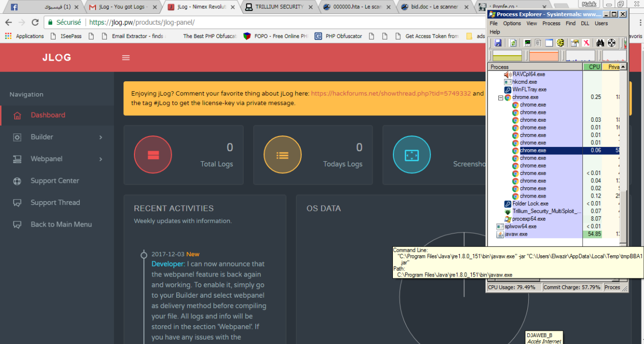Click the Applications grid icon in bookmarks bar
The image size is (644, 344).
tap(8, 36)
